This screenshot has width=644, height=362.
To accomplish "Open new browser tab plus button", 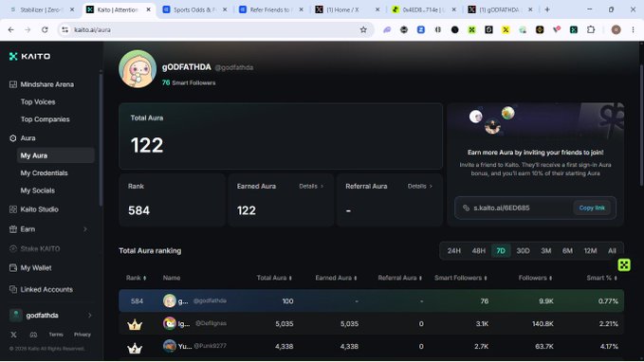I will [546, 9].
